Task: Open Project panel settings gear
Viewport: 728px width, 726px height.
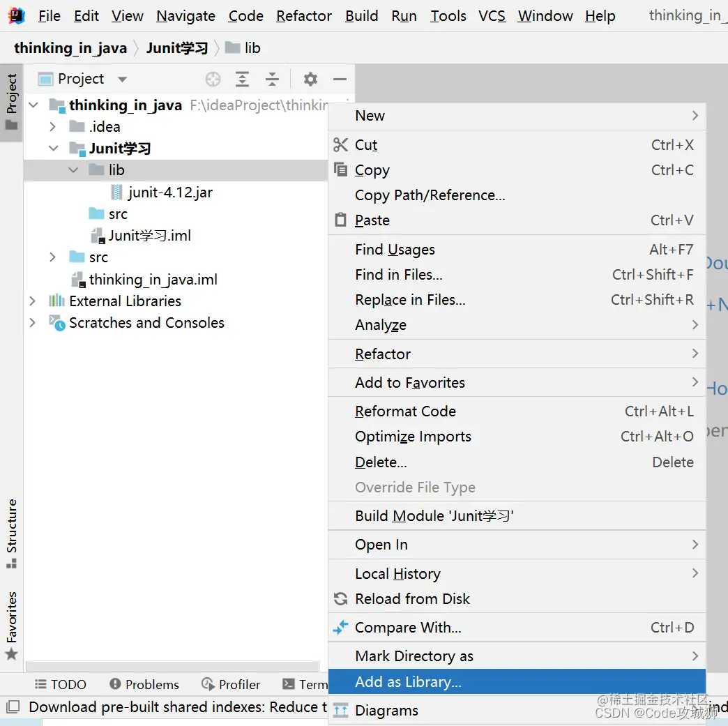Action: 310,80
